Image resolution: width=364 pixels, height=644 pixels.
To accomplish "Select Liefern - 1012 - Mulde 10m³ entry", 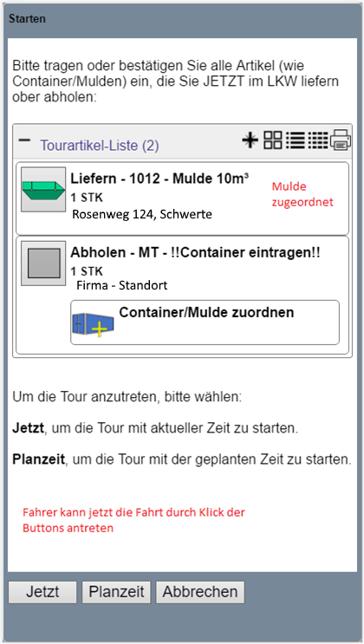I will (x=182, y=198).
